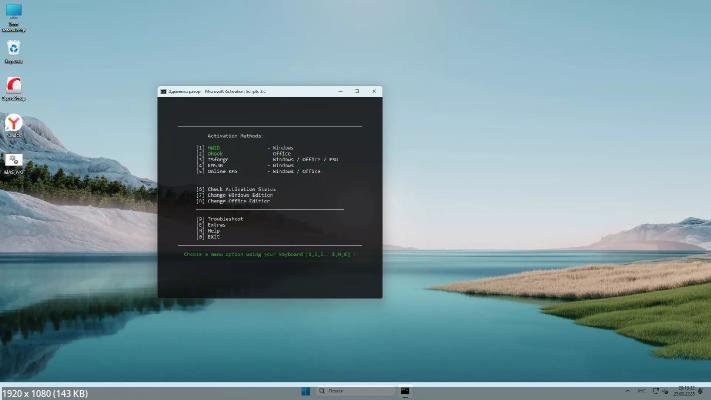Click the green Choose a menu option prompt
The image size is (711, 400).
[x=267, y=254]
